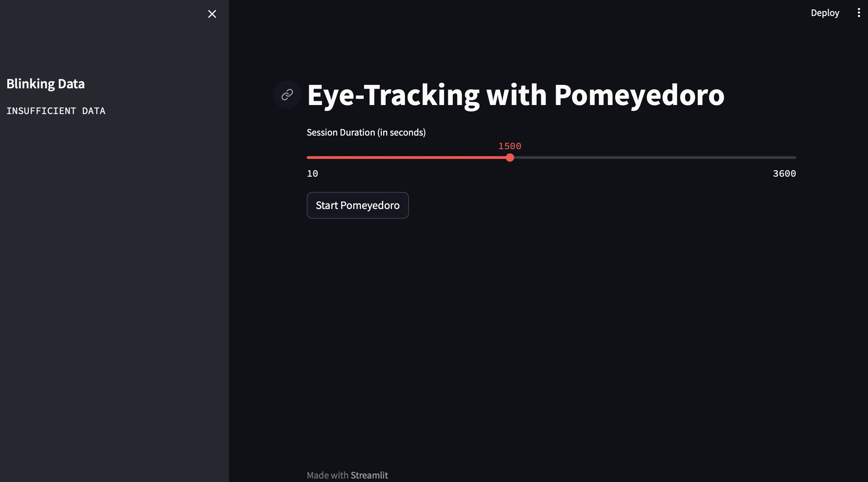Click the 1500 value above the slider
The image size is (868, 482).
[x=509, y=146]
